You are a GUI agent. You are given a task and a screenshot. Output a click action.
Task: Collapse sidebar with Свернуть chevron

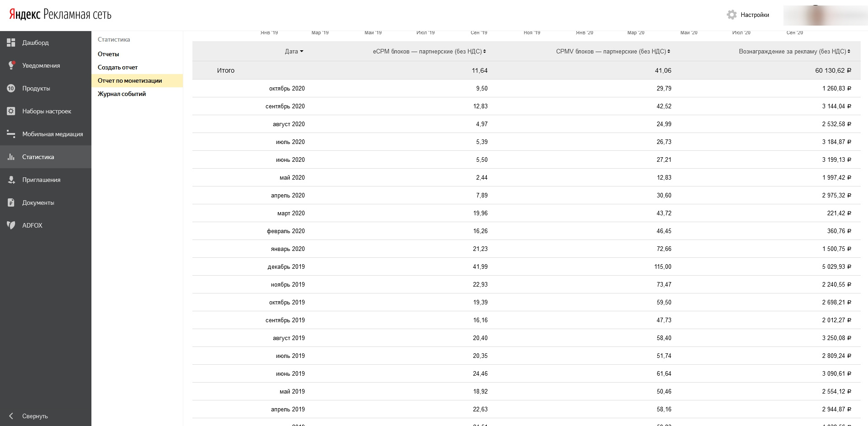(x=11, y=416)
